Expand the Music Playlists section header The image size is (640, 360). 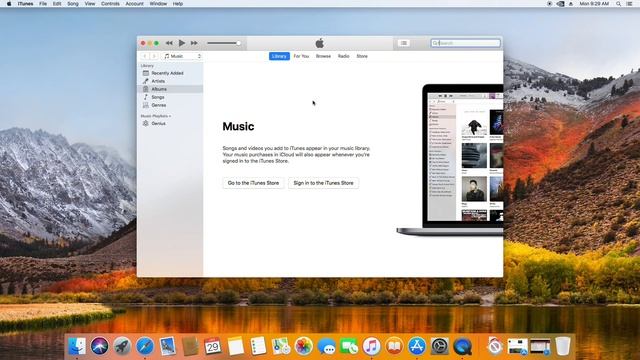(x=156, y=116)
